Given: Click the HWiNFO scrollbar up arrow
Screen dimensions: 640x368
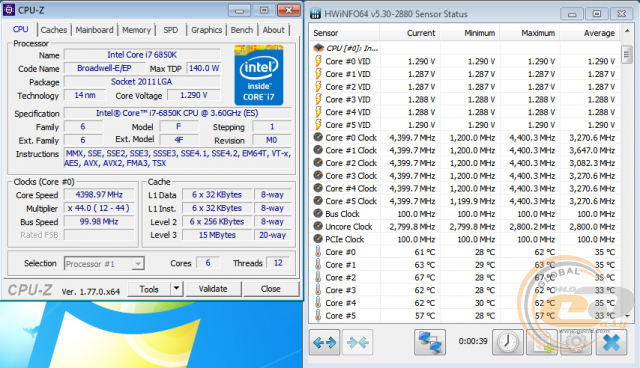Looking at the screenshot, I should click(x=627, y=31).
